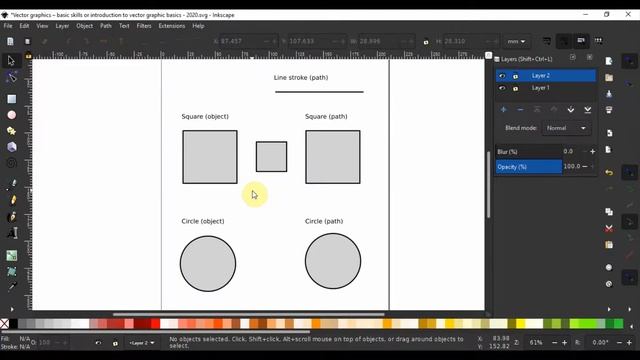Select the Calligraphy tool

click(12, 216)
